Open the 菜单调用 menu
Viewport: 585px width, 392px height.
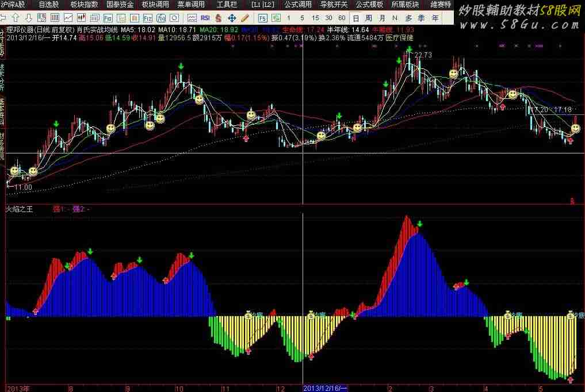tap(190, 5)
